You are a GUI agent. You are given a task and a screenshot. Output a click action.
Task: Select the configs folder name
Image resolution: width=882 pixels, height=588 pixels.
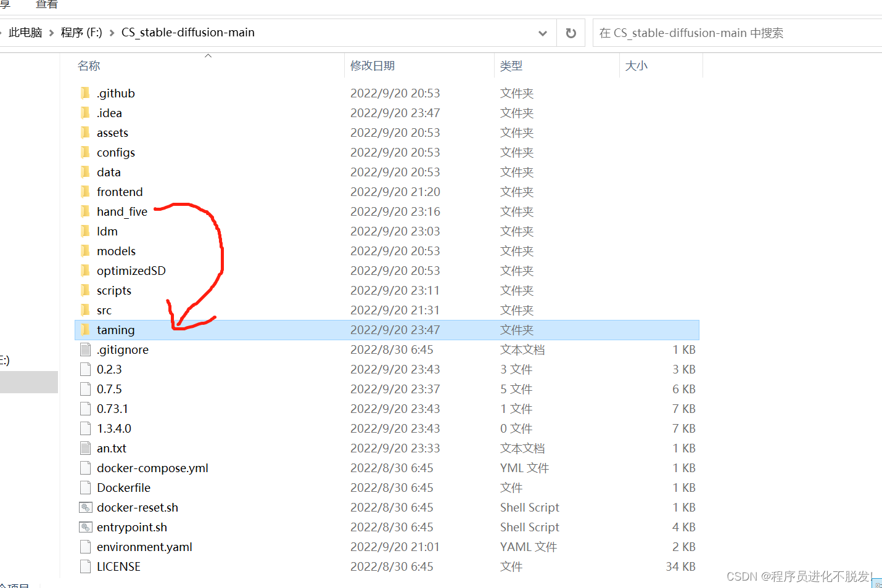click(116, 152)
